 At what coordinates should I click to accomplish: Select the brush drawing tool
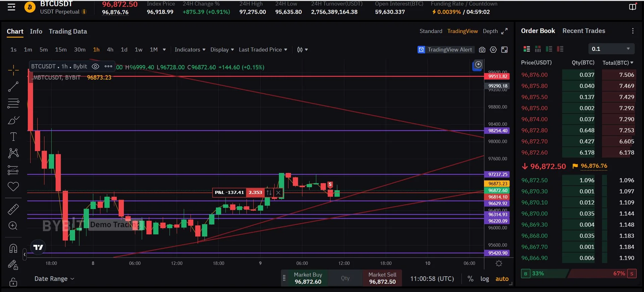[13, 120]
